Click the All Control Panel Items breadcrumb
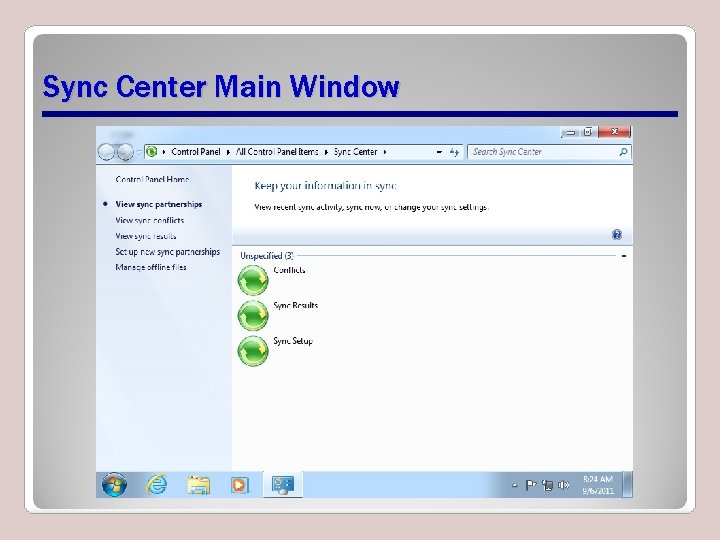The image size is (720, 540). [277, 152]
